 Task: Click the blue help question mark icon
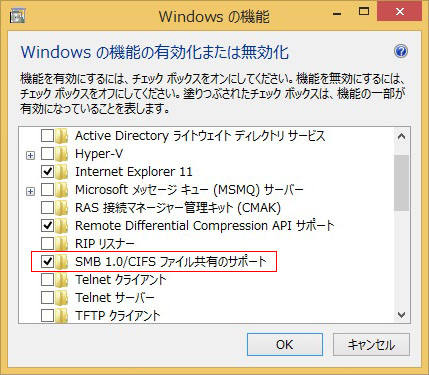401,51
